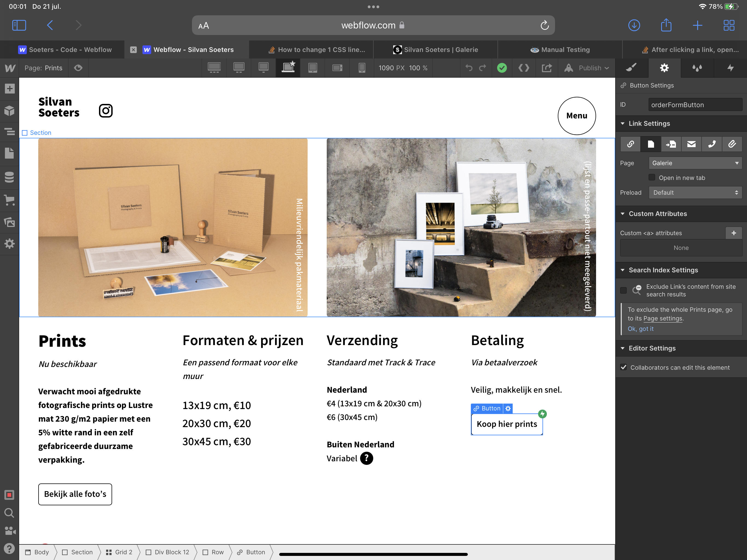
Task: Select the tablet breakpoint
Action: tap(313, 68)
